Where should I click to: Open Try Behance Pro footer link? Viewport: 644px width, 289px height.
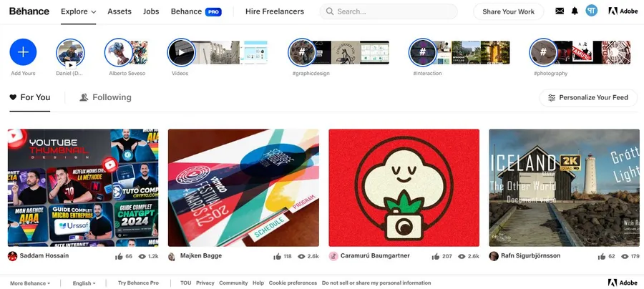point(138,283)
